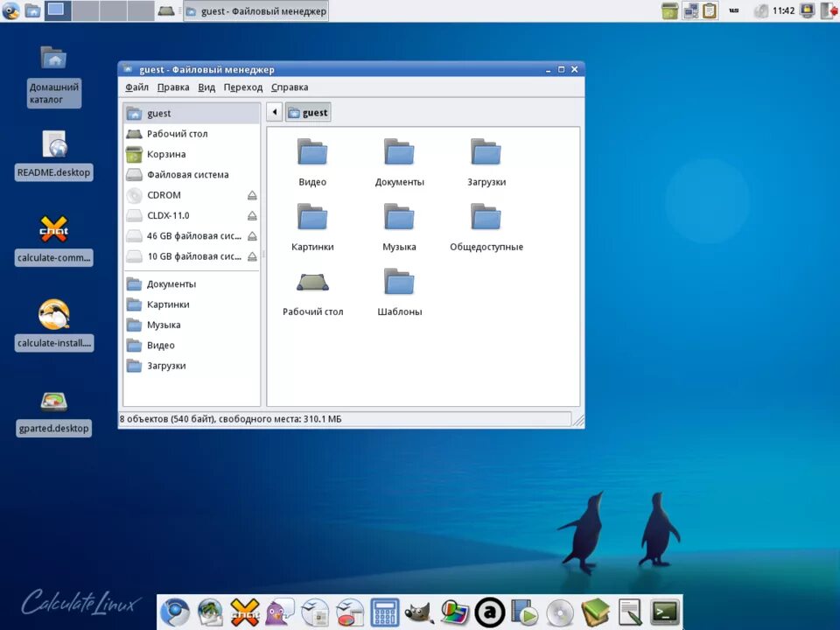Open Корзина in the sidebar
The width and height of the screenshot is (840, 630).
pos(192,154)
